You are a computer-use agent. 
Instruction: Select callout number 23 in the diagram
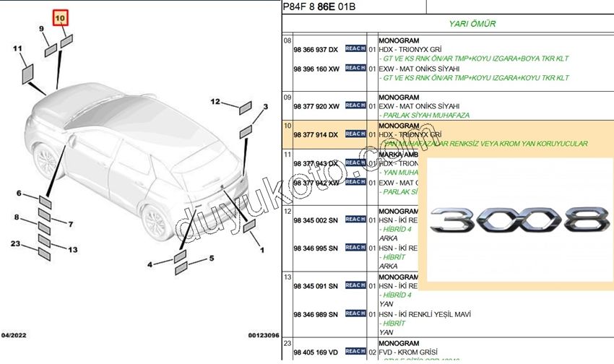(x=15, y=243)
